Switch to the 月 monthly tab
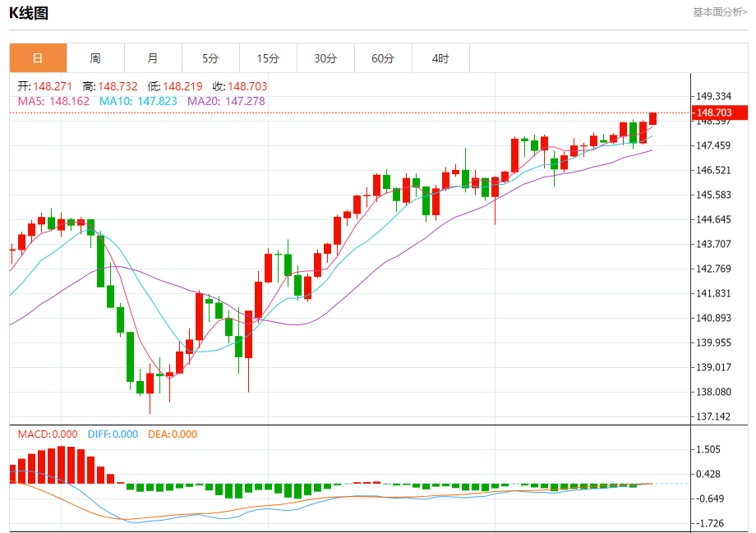This screenshot has height=533, width=756. pyautogui.click(x=153, y=58)
